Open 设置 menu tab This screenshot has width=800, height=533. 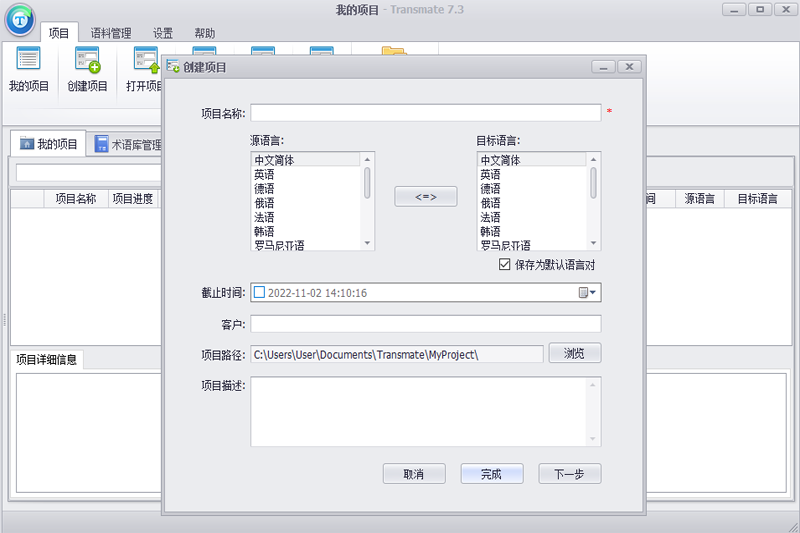163,33
